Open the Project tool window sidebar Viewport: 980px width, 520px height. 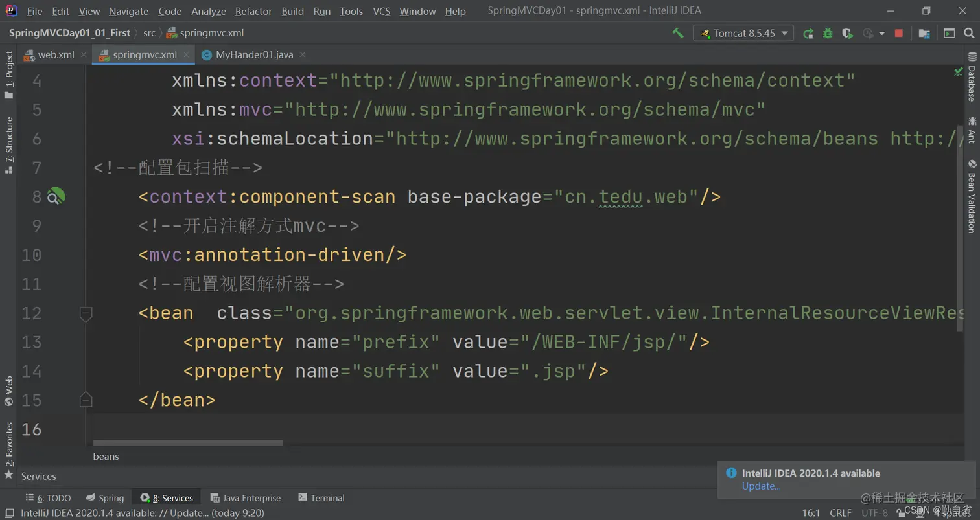point(9,75)
